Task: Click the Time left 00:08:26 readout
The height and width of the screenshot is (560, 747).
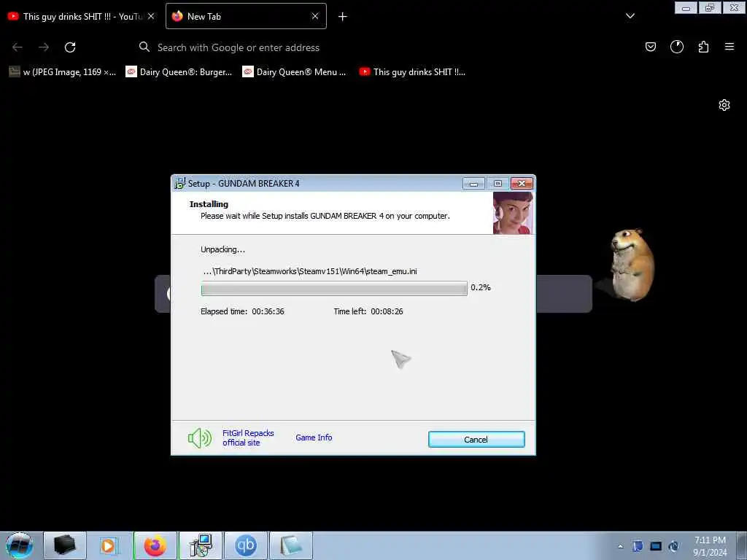Action: (368, 311)
